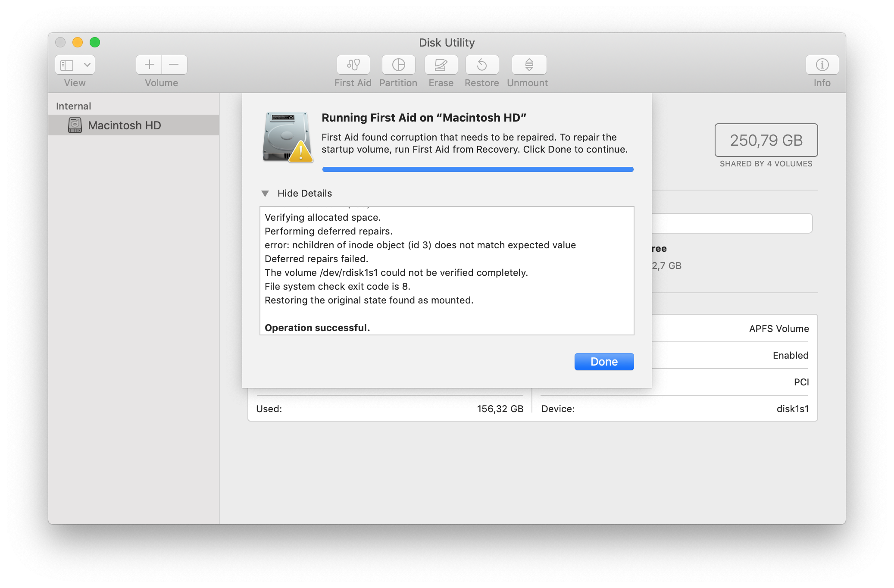Click the Disk Utility window title

447,42
